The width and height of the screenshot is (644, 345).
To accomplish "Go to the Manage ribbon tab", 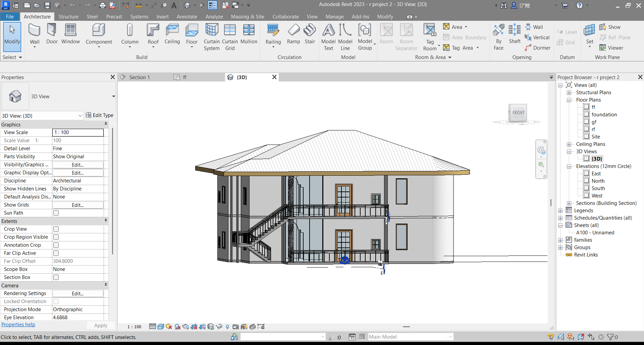I will pyautogui.click(x=334, y=17).
